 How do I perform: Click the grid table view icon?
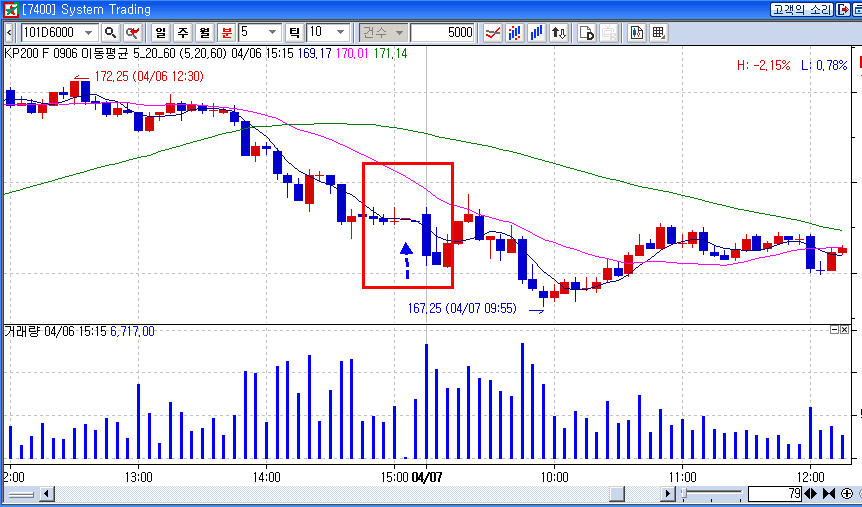click(659, 33)
